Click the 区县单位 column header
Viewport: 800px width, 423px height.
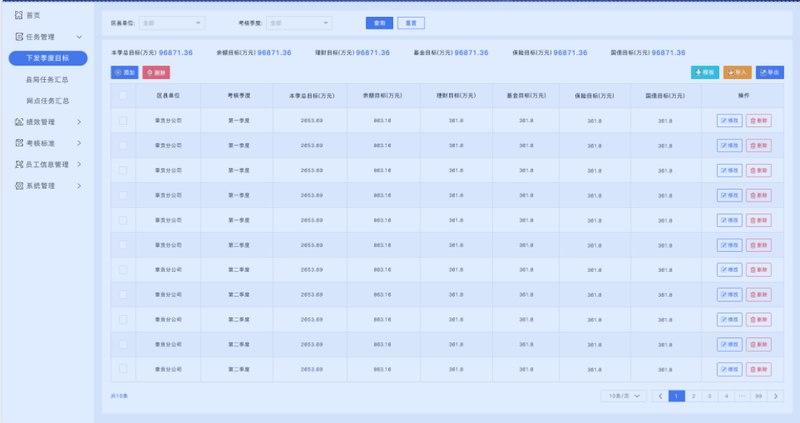point(168,95)
